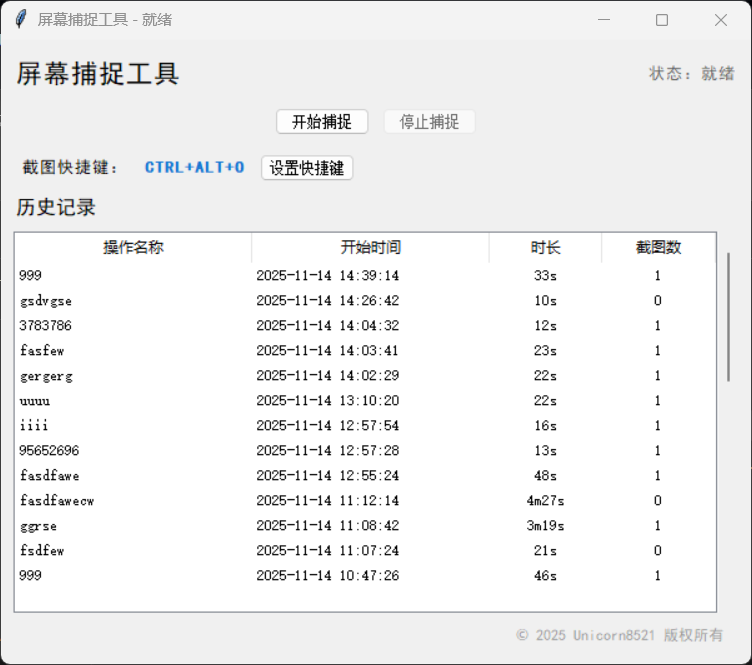Select the fsdfew history row
This screenshot has width=752, height=665.
click(x=365, y=550)
